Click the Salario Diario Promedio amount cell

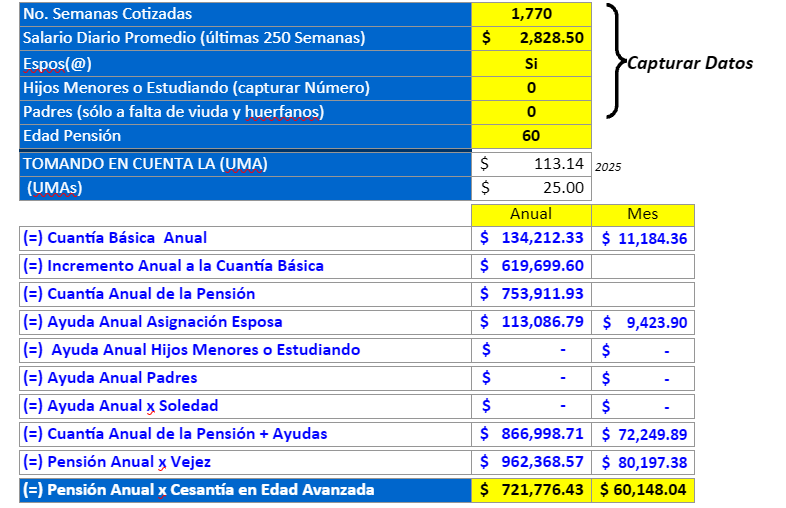point(531,38)
